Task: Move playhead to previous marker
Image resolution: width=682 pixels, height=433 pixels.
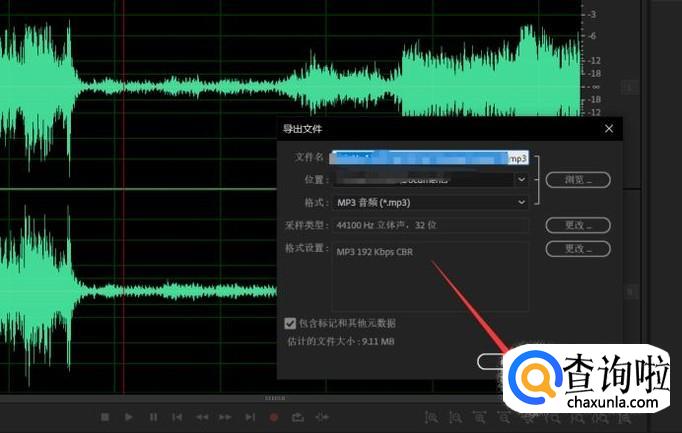Action: pyautogui.click(x=177, y=417)
